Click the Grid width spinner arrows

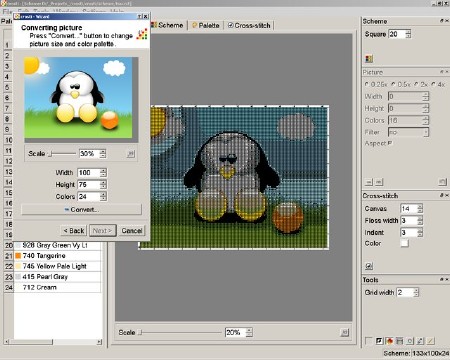click(416, 293)
